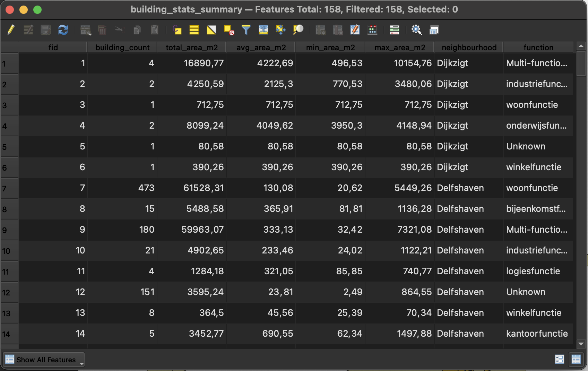Dock the attribute table window
The width and height of the screenshot is (588, 371).
click(x=434, y=30)
